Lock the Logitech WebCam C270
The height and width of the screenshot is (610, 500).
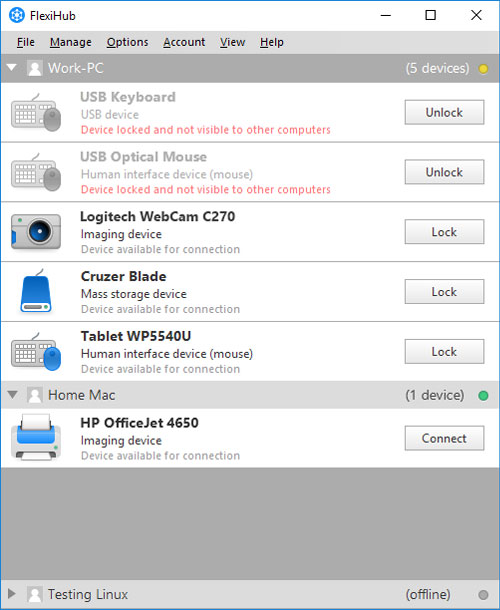(444, 232)
